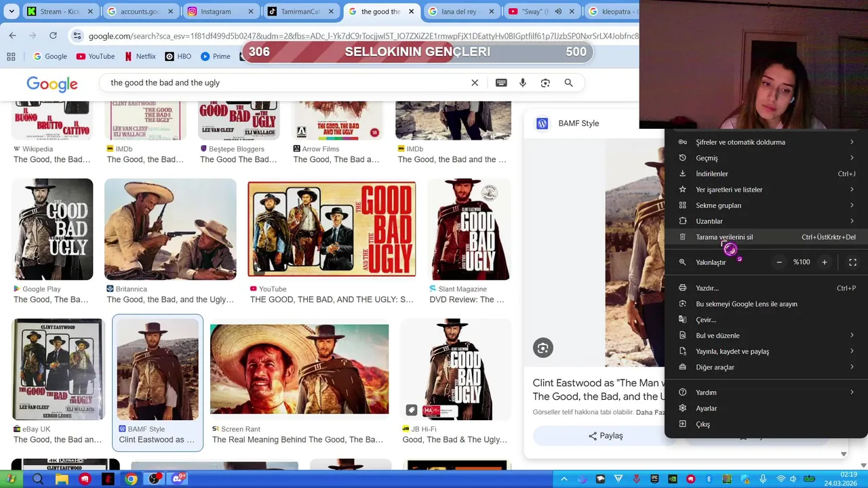
Task: Click the Paylaş share button
Action: [606, 436]
